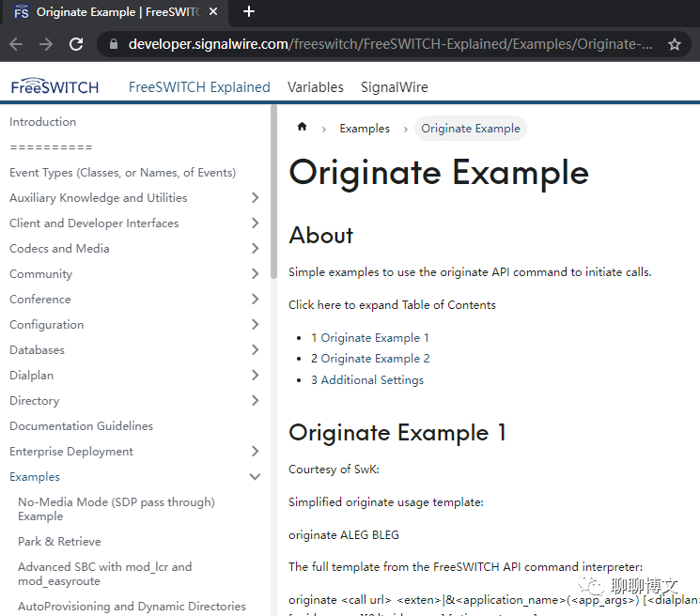The height and width of the screenshot is (616, 700).
Task: Expand the Codecs and Media section
Action: point(255,249)
